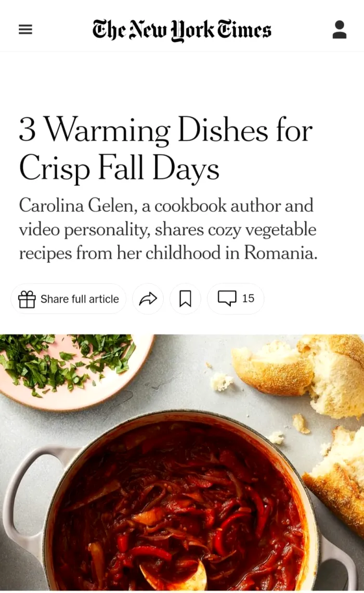Click the 'Crisp Fall Days' headline line

coord(119,168)
